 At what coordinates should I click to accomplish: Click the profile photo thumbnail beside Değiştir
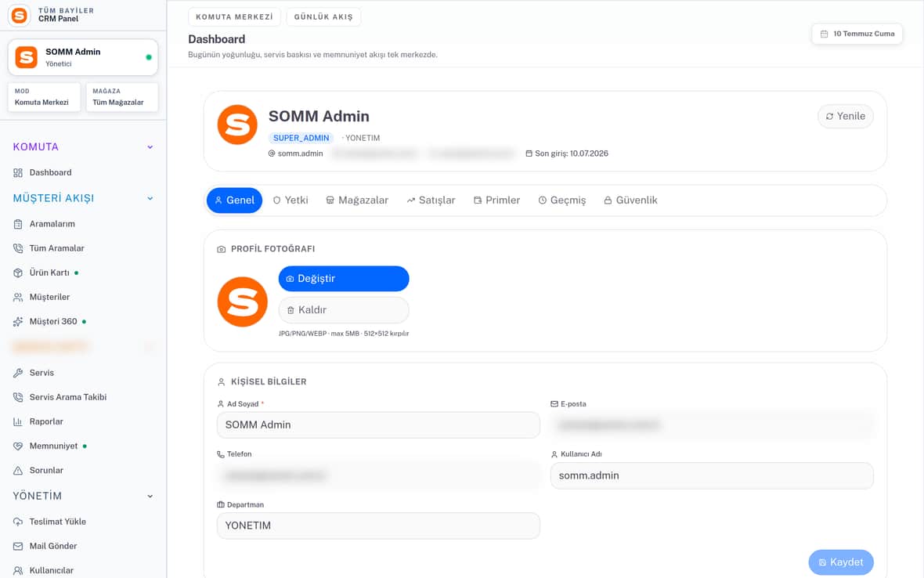pyautogui.click(x=242, y=302)
